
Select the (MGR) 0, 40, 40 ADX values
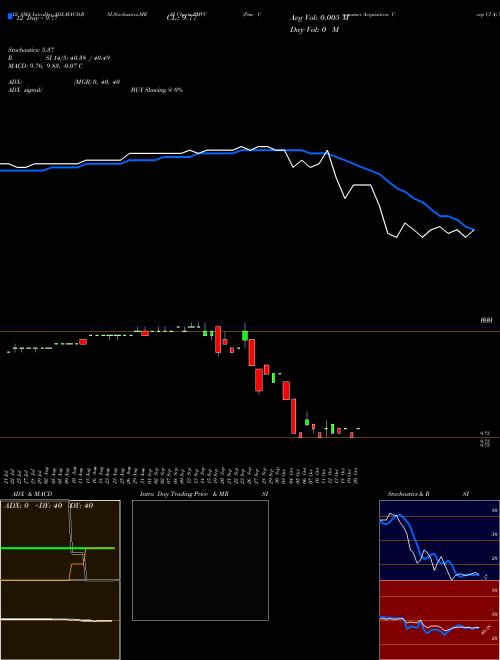(97, 82)
